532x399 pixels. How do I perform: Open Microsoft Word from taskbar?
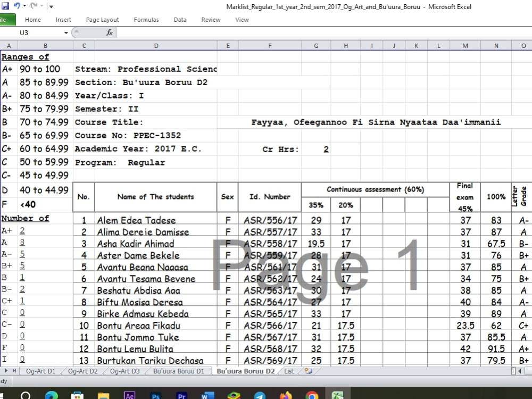point(207,396)
